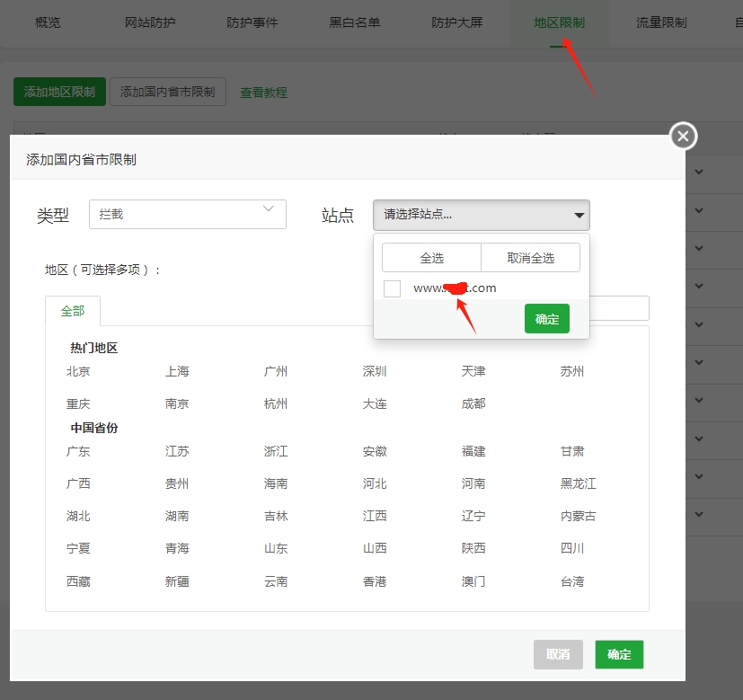This screenshot has width=743, height=700.
Task: Select 大连 region
Action: point(375,403)
